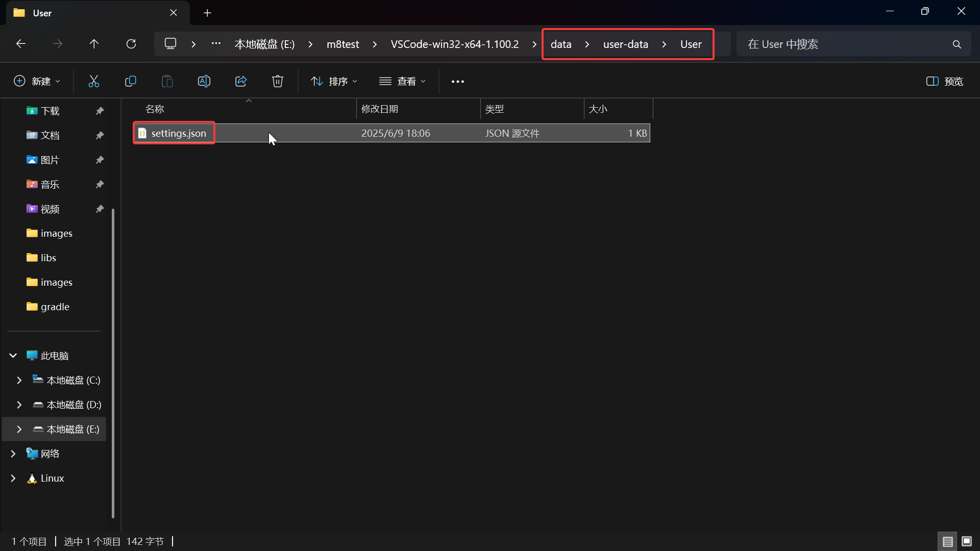Toggle the Preview pane button
The height and width of the screenshot is (551, 980).
click(x=945, y=81)
